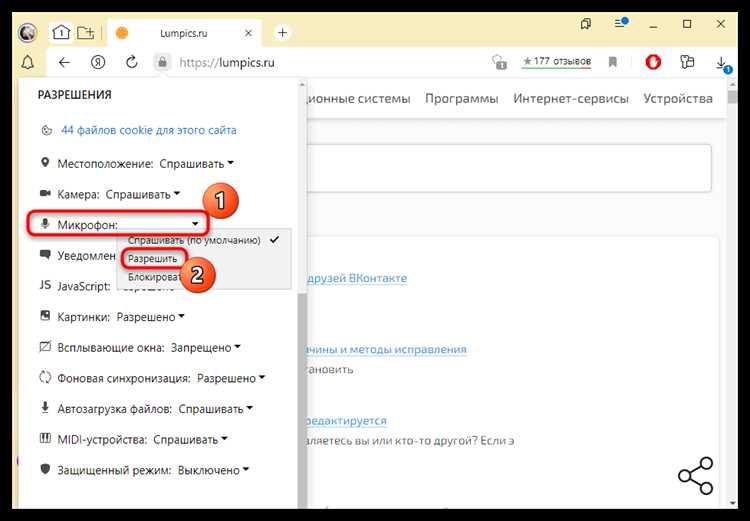Bookmark this page with the flag icon
Screen dimensions: 750x521
point(613,62)
